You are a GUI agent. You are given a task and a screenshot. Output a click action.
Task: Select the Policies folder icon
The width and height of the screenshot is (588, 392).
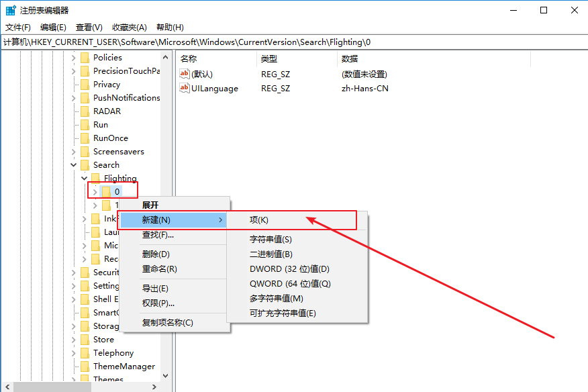pyautogui.click(x=85, y=58)
